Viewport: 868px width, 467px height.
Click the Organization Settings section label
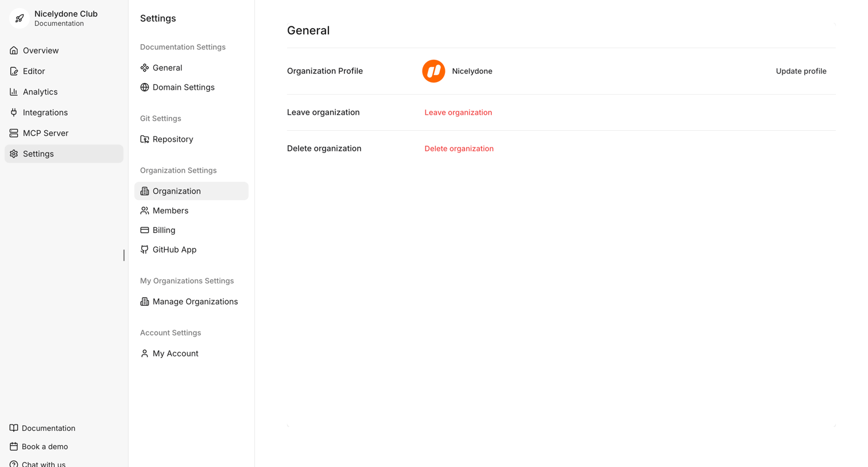[x=179, y=170]
